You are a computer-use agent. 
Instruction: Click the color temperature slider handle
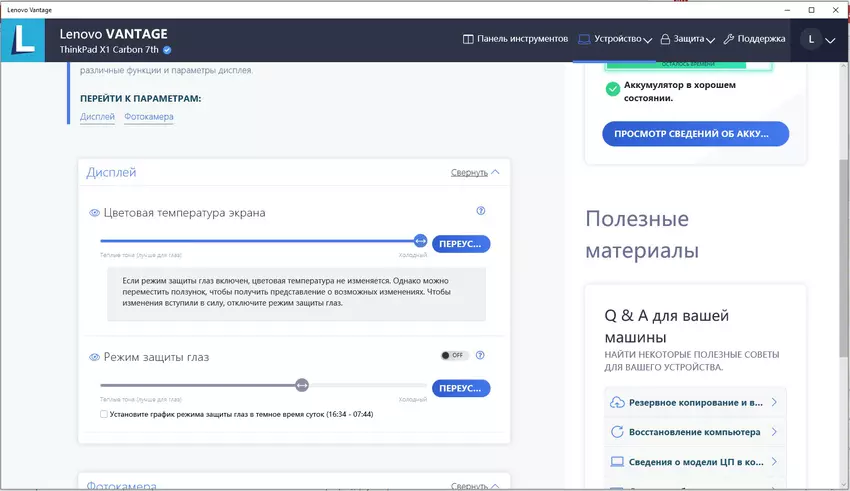(420, 241)
